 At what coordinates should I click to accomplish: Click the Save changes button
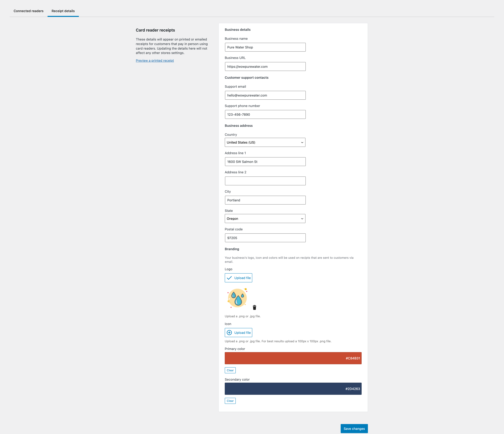(354, 428)
